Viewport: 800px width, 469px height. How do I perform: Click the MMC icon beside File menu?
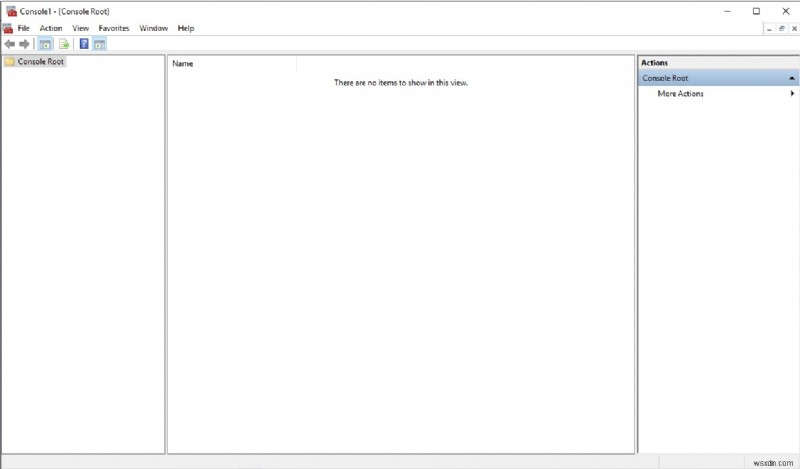8,29
